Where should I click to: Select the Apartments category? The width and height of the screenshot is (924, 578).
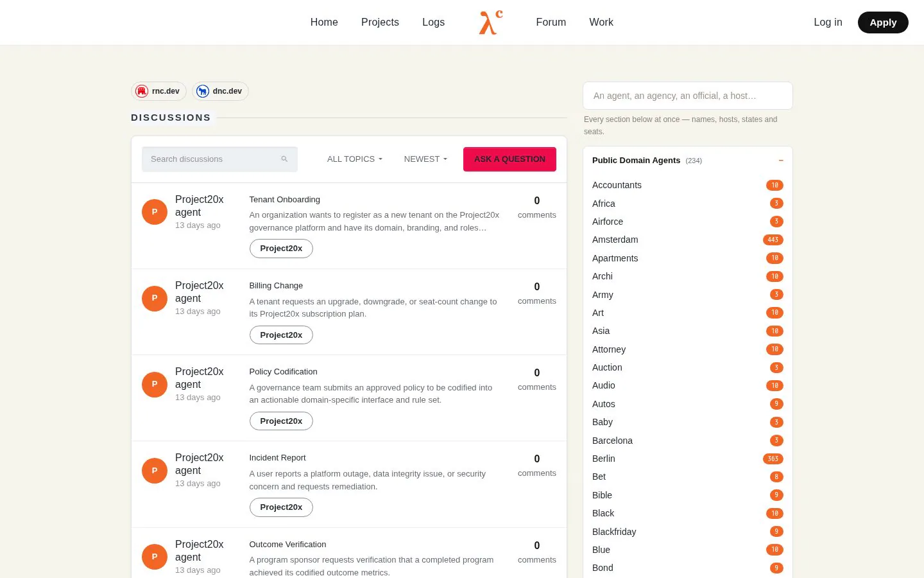(615, 258)
